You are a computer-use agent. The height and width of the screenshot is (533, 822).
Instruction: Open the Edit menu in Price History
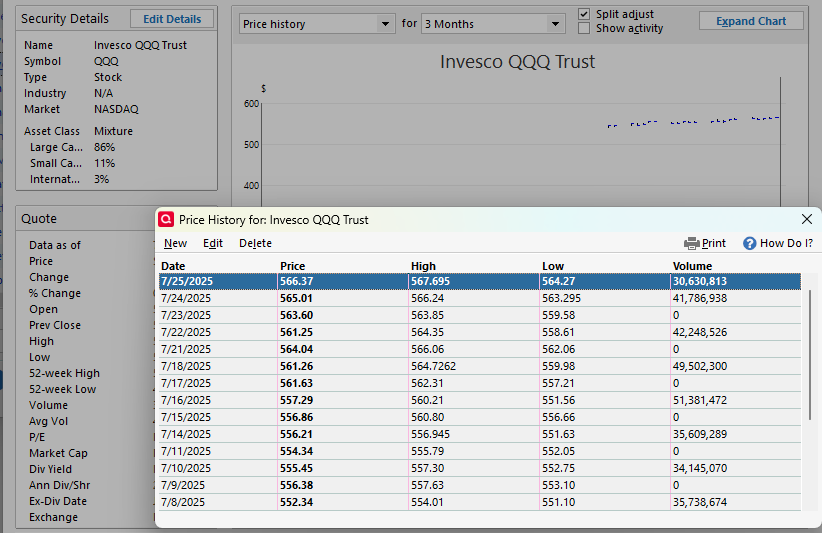(x=213, y=243)
